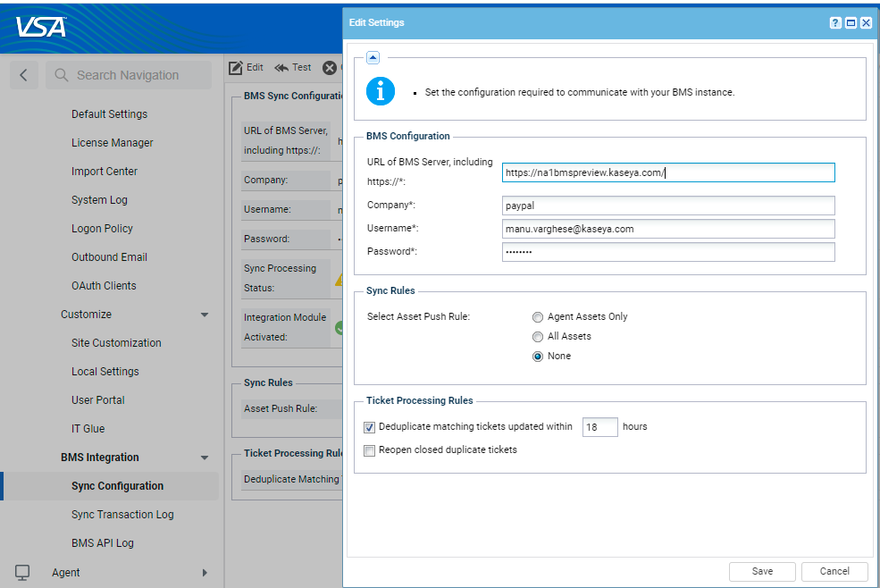The width and height of the screenshot is (880, 588).
Task: Collapse the BMS Integration section
Action: click(x=205, y=458)
